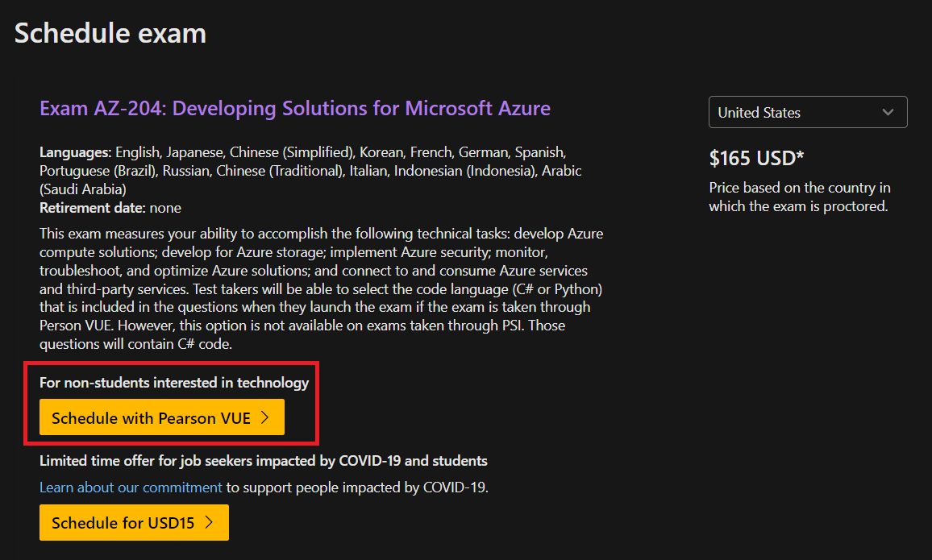Click the chevron icon on Pearson VUE button

click(x=267, y=417)
